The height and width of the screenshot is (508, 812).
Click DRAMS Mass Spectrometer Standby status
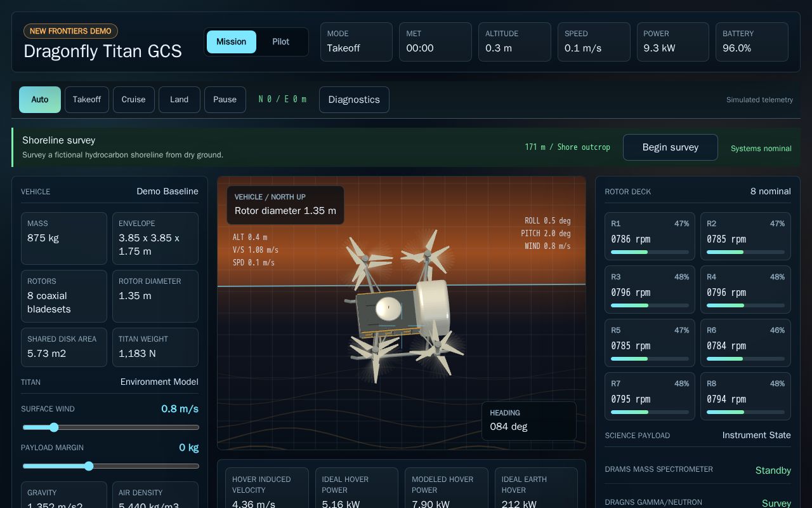(x=773, y=471)
